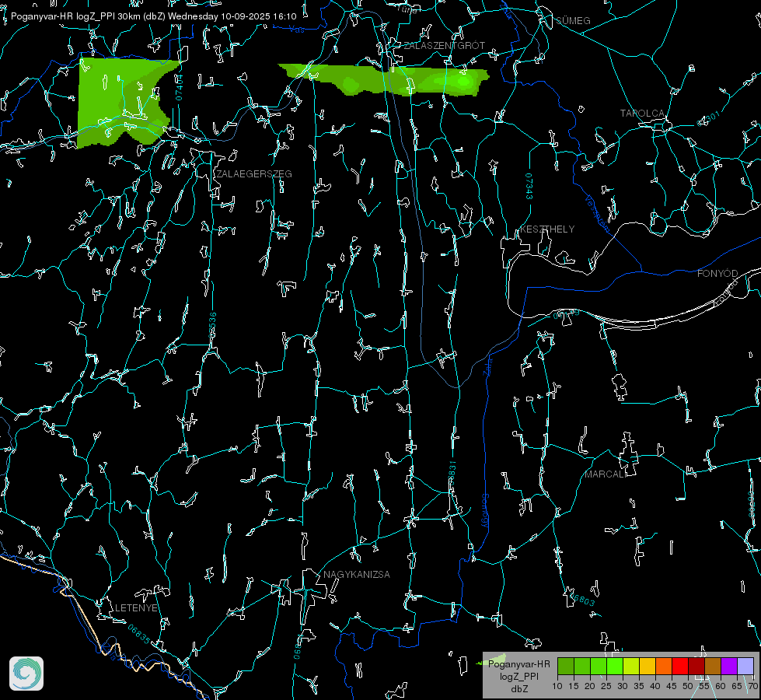Click the KESZTHELY city label
This screenshot has height=700, width=761.
pyautogui.click(x=547, y=229)
